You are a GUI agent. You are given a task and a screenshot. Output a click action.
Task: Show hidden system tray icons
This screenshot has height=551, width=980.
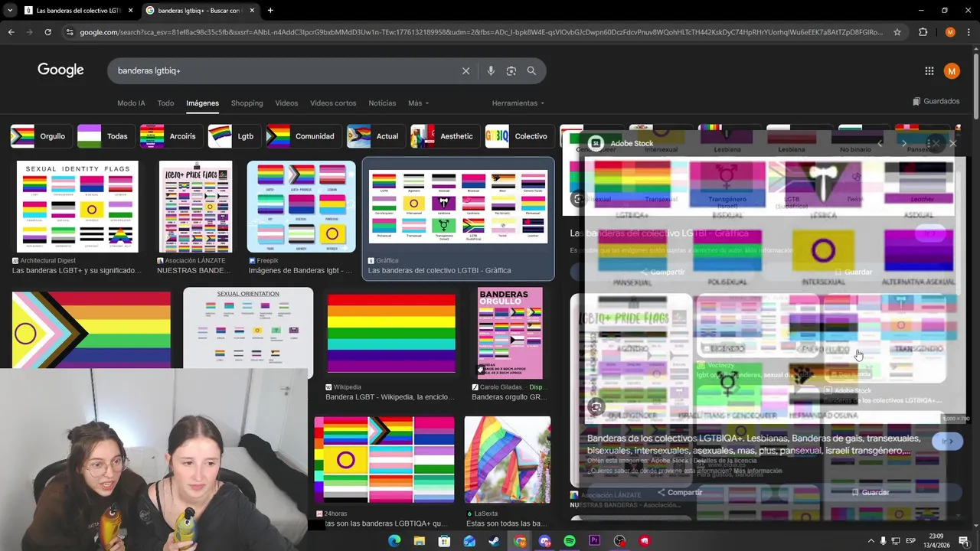coord(871,541)
